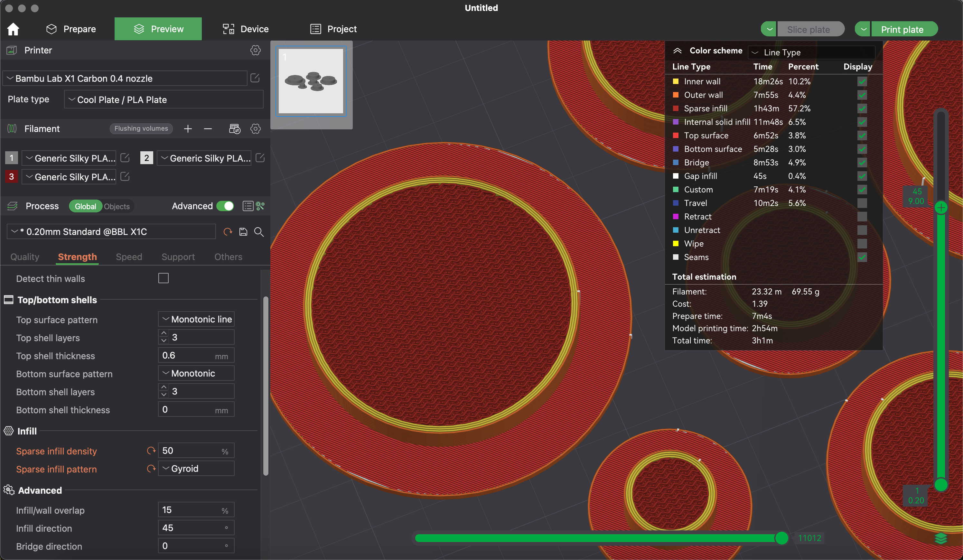963x560 pixels.
Task: Click filament 1 color number swatch
Action: tap(12, 158)
